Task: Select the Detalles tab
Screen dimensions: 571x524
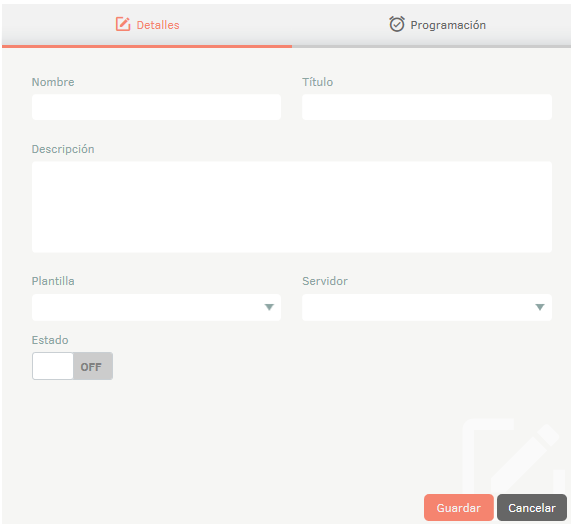Action: click(147, 25)
